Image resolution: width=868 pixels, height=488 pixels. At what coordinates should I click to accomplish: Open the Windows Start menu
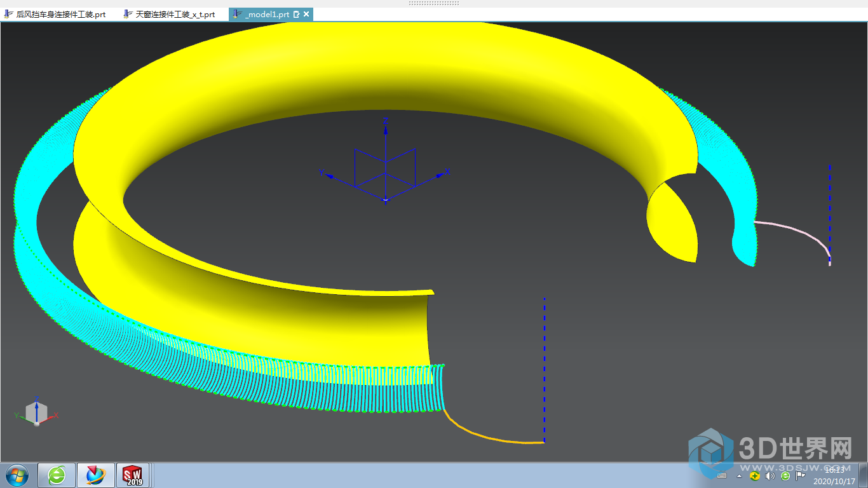[17, 475]
